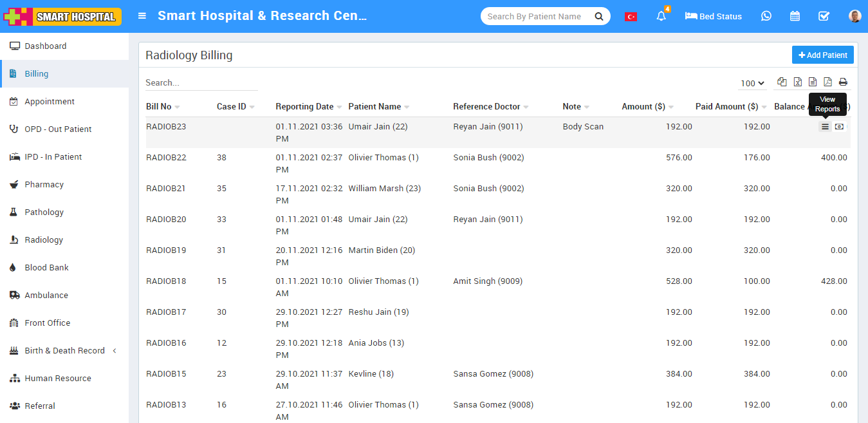868x423 pixels.
Task: Click bill number RADIOB20
Action: tap(166, 220)
